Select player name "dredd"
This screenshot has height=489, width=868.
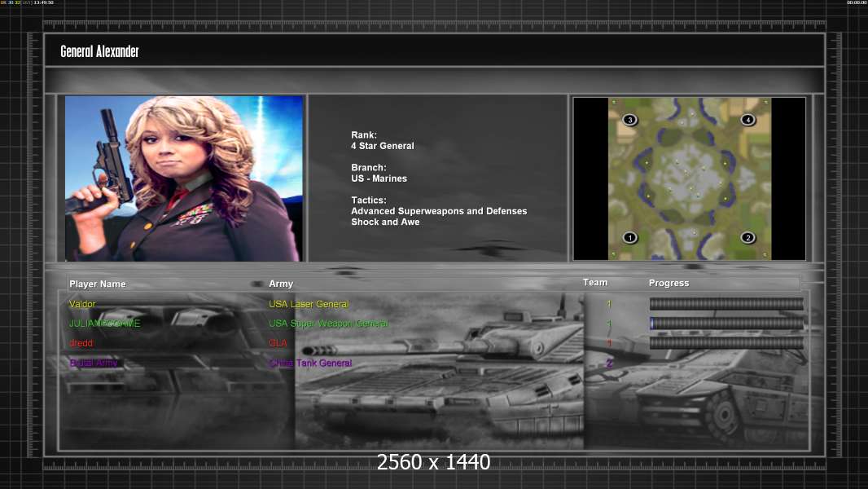point(81,343)
